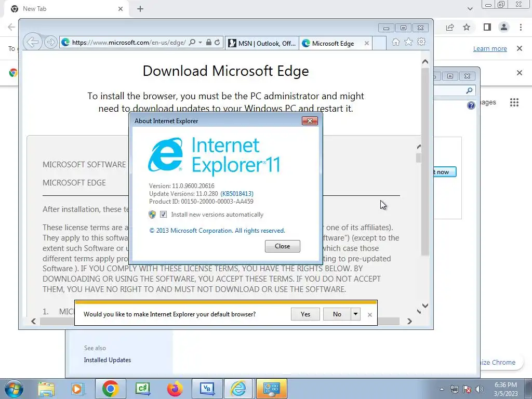The width and height of the screenshot is (532, 399).
Task: Refresh the page in Internet Explorer
Action: point(217,43)
